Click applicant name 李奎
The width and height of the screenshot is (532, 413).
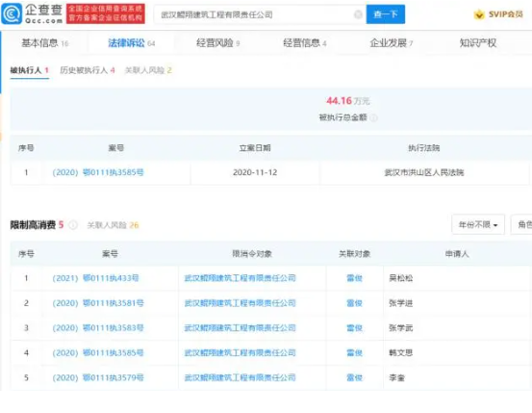point(396,377)
